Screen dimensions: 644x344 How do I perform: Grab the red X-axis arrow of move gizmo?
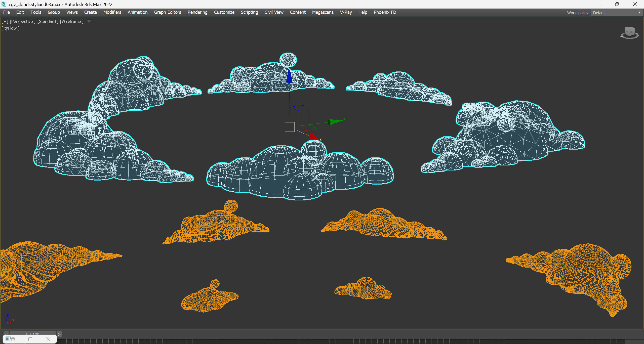click(313, 137)
